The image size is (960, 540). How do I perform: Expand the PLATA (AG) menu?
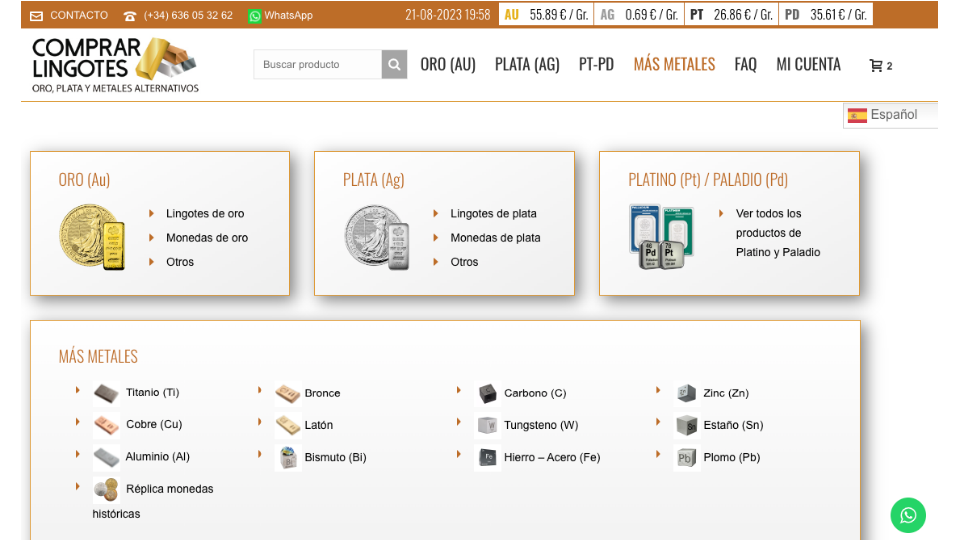pyautogui.click(x=527, y=65)
